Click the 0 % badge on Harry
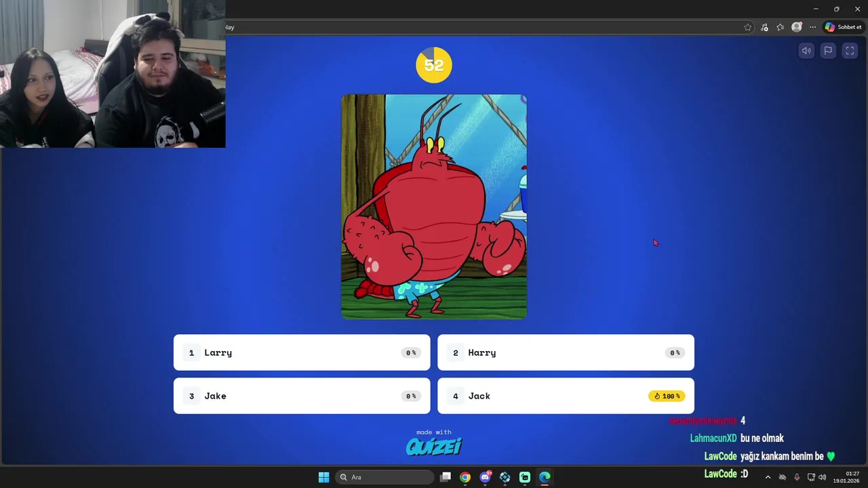868x488 pixels. click(675, 352)
